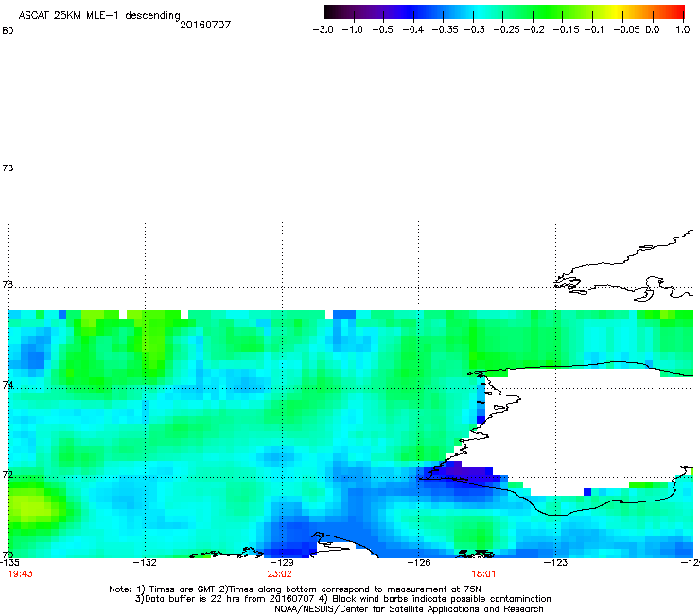Click the color bar label 0.0

click(x=653, y=30)
